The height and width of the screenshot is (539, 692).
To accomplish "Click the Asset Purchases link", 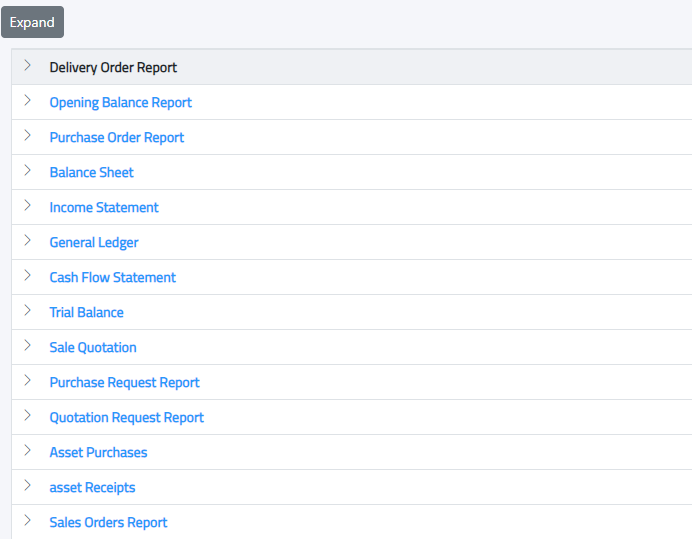I will coord(98,453).
